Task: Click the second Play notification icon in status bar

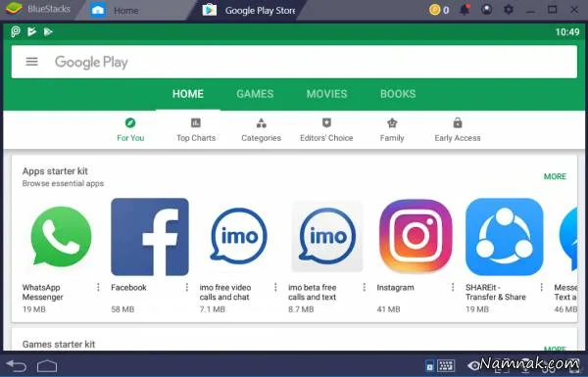Action: [48, 31]
